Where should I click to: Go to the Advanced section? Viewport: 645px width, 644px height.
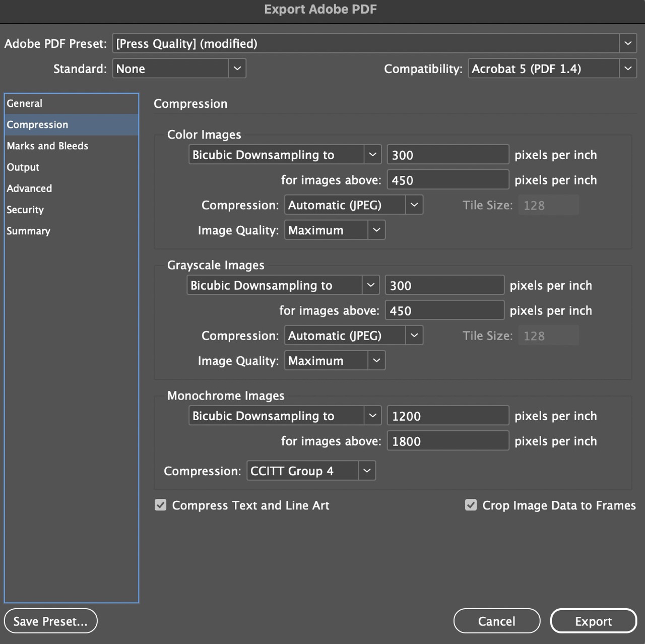(72, 188)
